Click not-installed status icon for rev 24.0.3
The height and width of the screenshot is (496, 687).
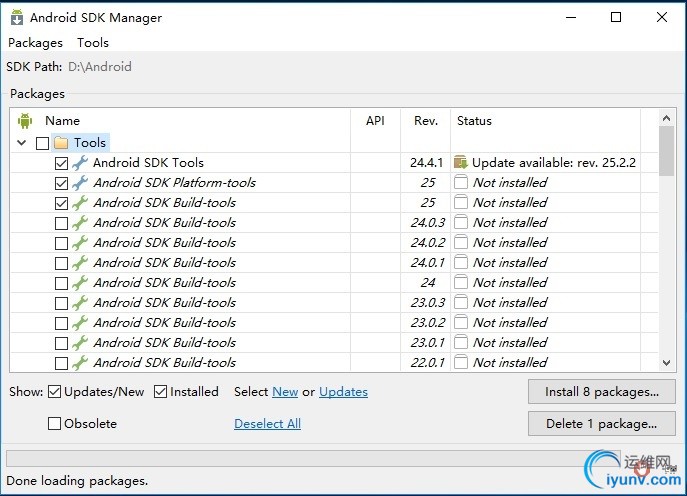click(x=460, y=222)
